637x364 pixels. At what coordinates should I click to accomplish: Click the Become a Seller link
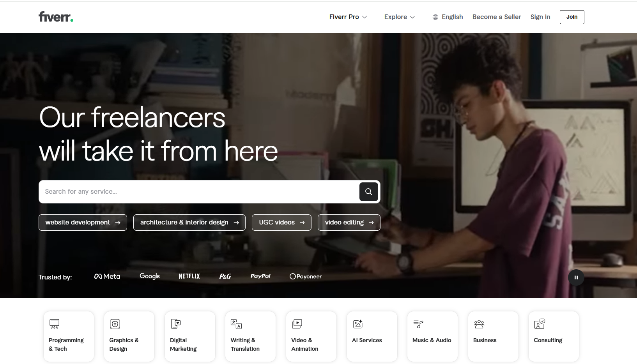(x=496, y=17)
